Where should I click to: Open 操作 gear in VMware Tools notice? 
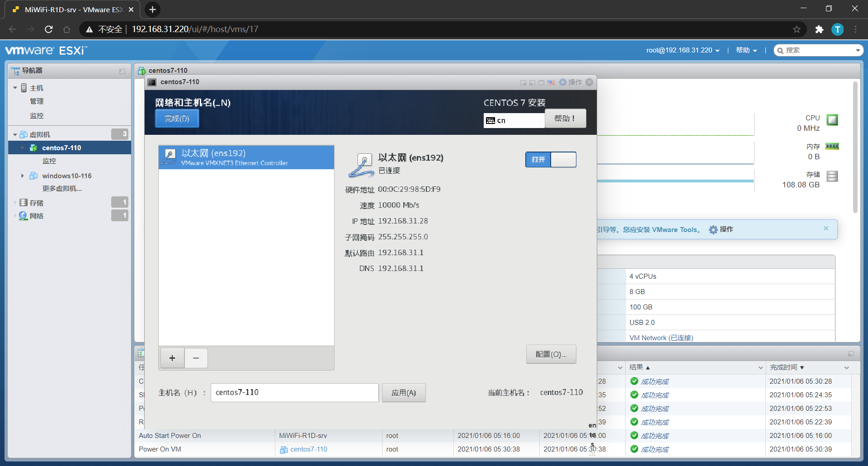(x=721, y=229)
